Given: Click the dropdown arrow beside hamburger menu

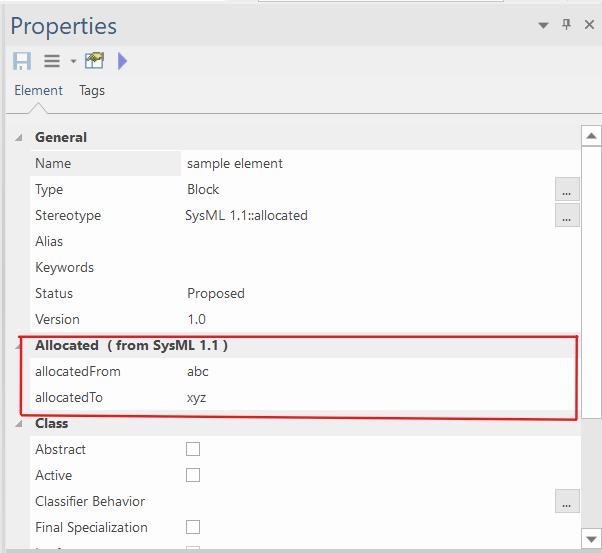Looking at the screenshot, I should pos(73,62).
